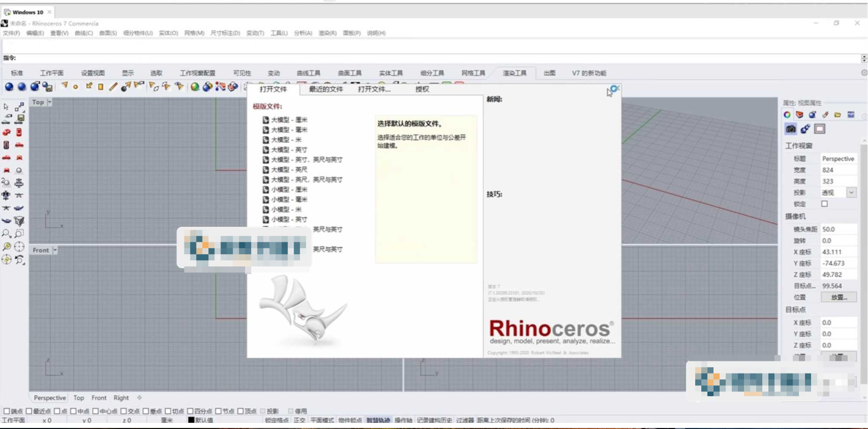The width and height of the screenshot is (868, 429).
Task: Click the 镜头焦距 value field 50.0
Action: pyautogui.click(x=839, y=229)
